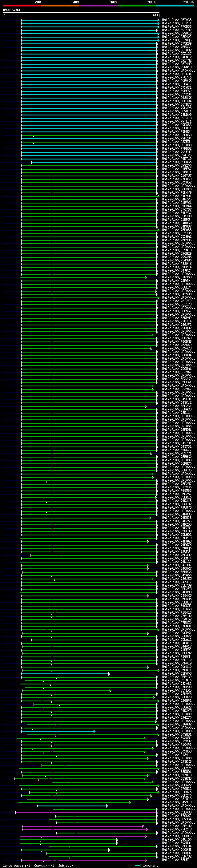Select hit label UniRef100_Q8VWI1
Viewport: 197px width, 868px height.
177,111
